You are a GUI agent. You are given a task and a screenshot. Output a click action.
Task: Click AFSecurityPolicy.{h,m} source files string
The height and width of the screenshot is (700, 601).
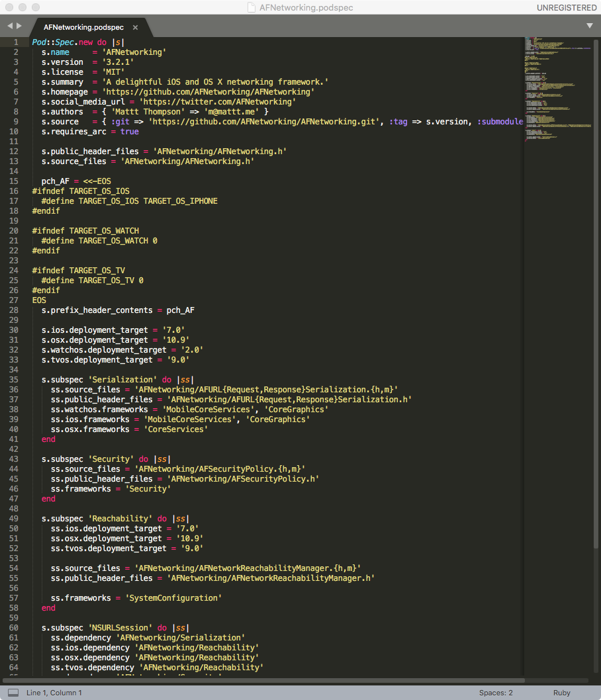[220, 469]
